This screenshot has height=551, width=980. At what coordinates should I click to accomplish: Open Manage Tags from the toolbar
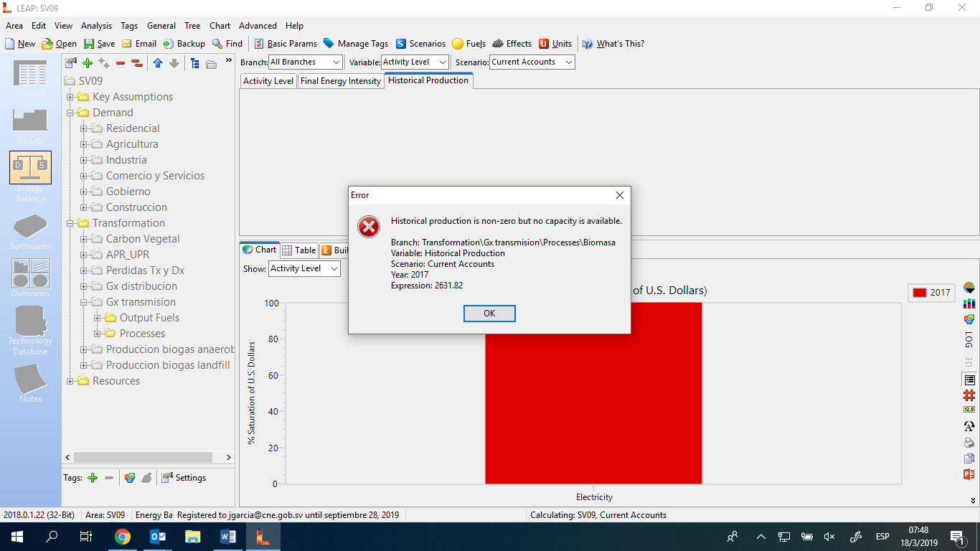coord(356,44)
